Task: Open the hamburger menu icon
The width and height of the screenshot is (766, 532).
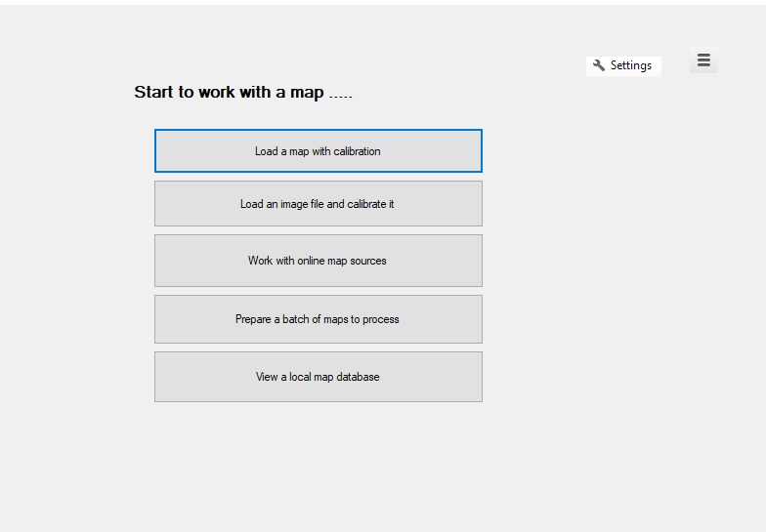Action: pyautogui.click(x=703, y=61)
